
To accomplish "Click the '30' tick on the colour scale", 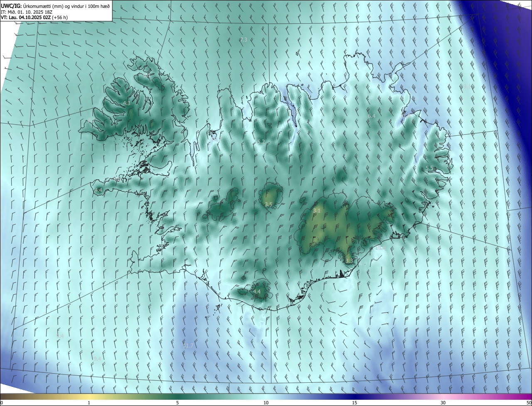I will 443,403.
